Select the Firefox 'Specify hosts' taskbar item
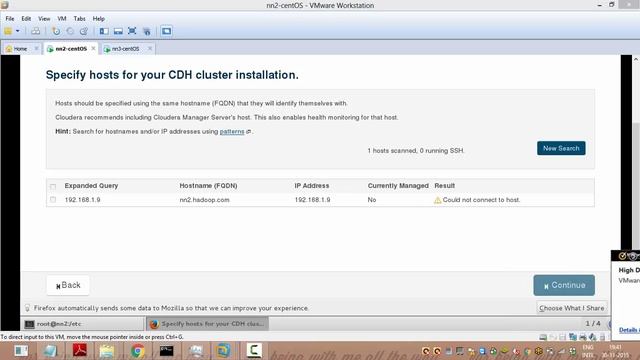The height and width of the screenshot is (360, 640). [207, 324]
